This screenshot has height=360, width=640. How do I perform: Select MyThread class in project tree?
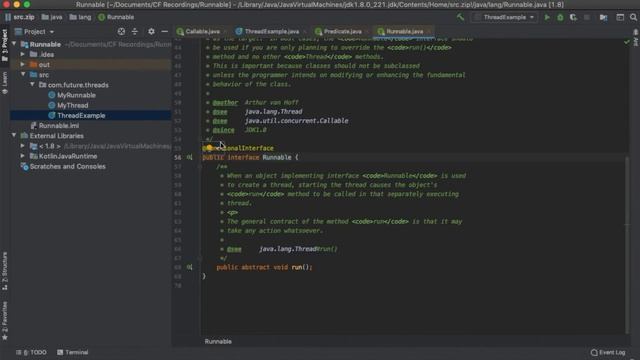[x=72, y=105]
